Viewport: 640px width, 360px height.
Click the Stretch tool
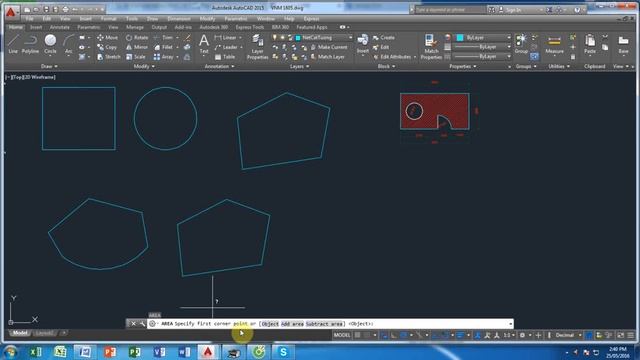click(109, 57)
